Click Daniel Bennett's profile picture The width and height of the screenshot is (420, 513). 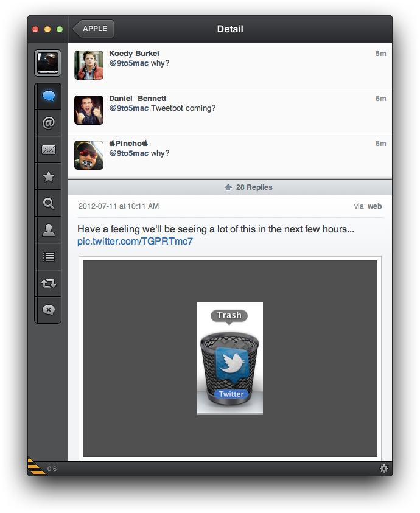[89, 110]
